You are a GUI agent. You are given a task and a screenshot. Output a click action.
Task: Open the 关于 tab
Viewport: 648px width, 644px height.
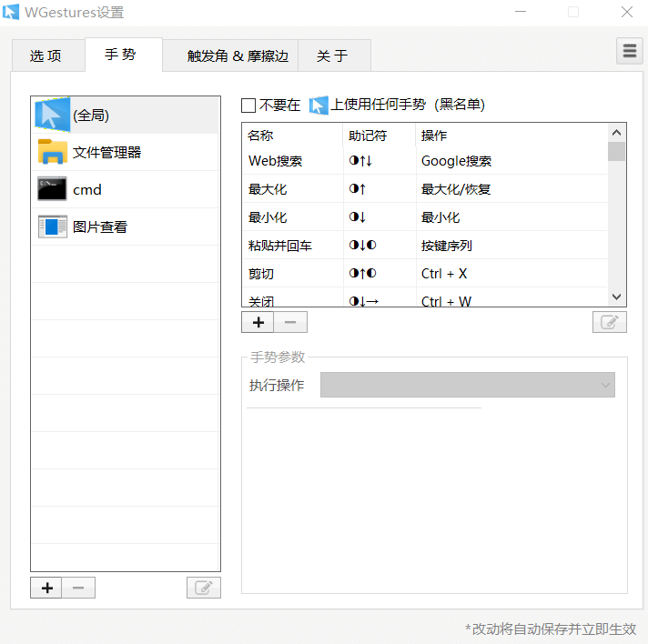pos(333,55)
